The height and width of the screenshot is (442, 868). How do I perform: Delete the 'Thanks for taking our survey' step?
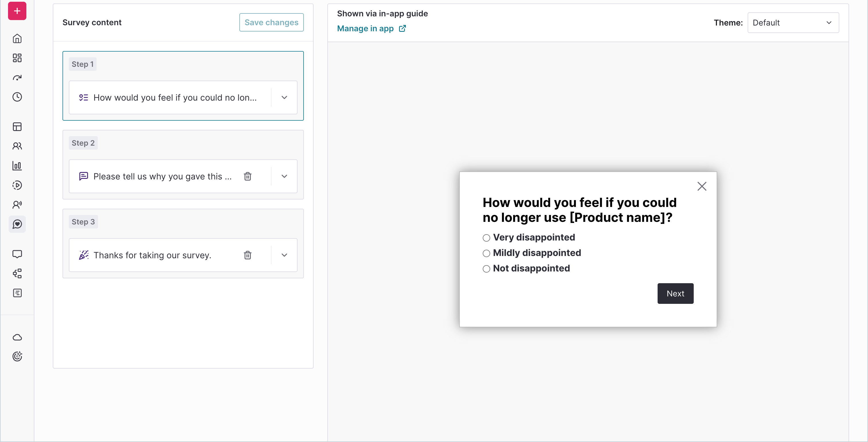click(248, 255)
